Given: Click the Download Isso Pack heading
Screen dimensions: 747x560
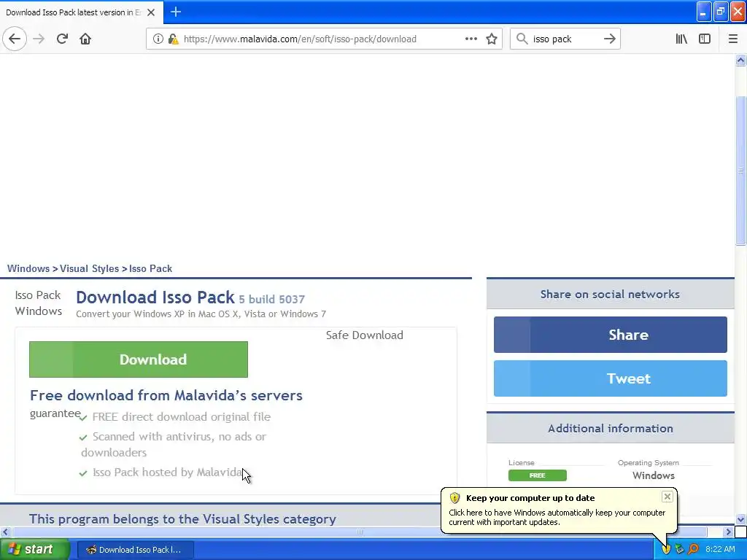Looking at the screenshot, I should [155, 297].
